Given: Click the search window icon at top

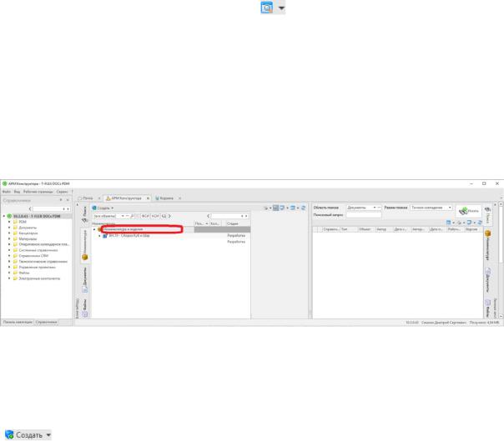Looking at the screenshot, I should [267, 8].
